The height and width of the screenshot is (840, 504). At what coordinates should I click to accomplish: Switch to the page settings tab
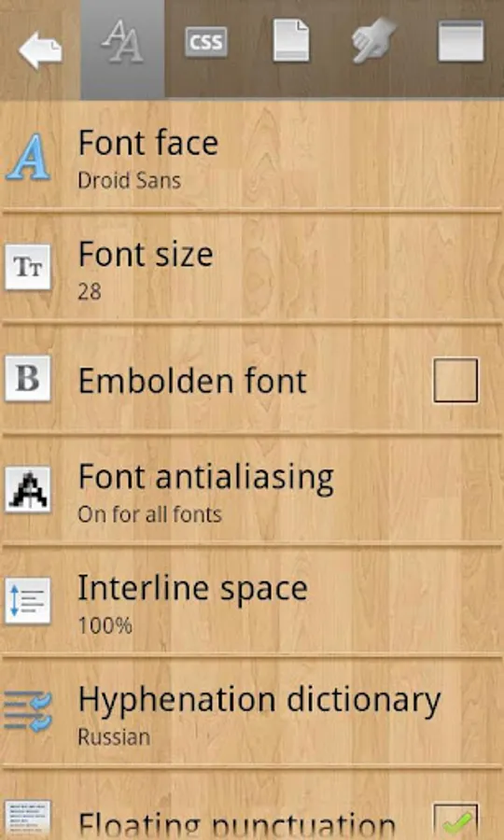click(x=291, y=41)
